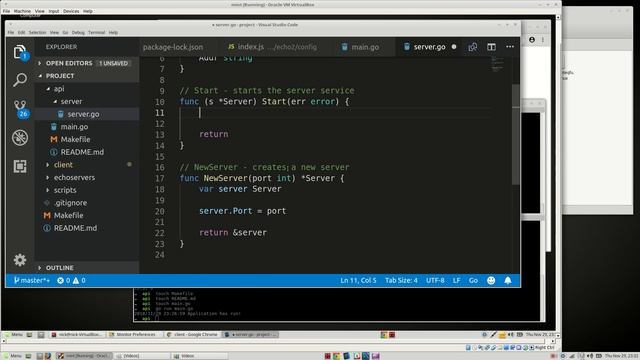The width and height of the screenshot is (640, 360).
Task: Open VS Code File menu
Action: tap(11, 33)
